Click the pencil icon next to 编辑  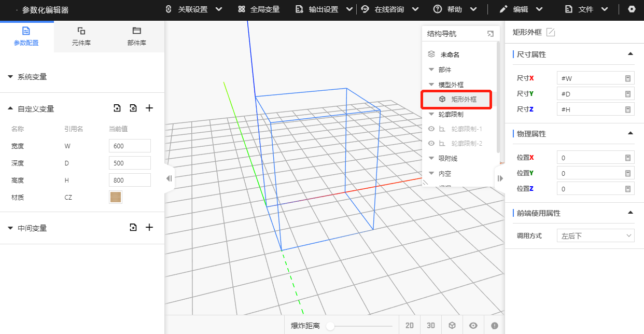click(503, 9)
